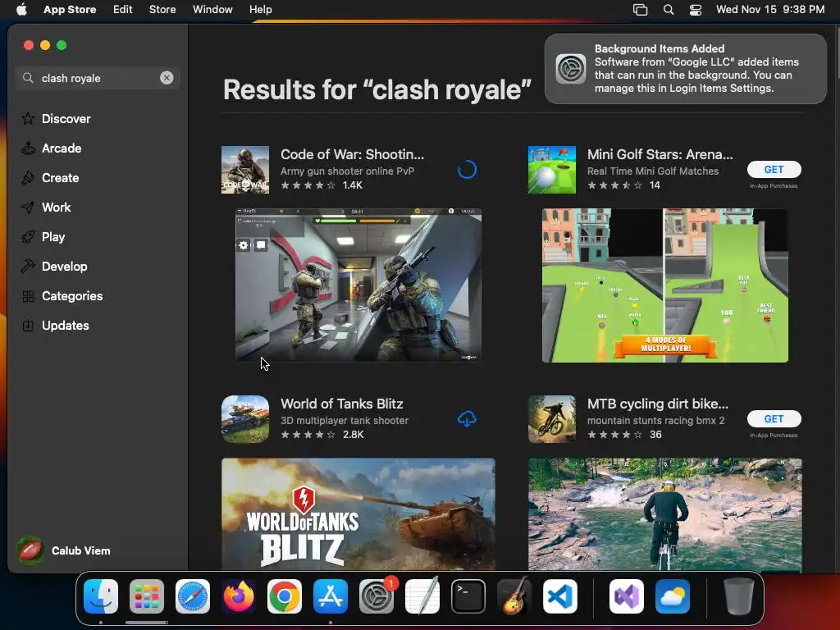Viewport: 840px width, 630px height.
Task: Open the Discover section in sidebar
Action: (x=66, y=118)
